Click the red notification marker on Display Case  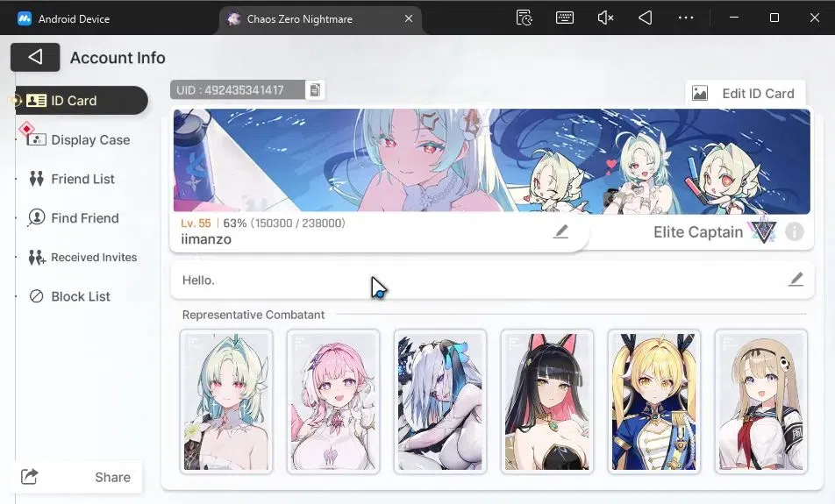pyautogui.click(x=26, y=129)
